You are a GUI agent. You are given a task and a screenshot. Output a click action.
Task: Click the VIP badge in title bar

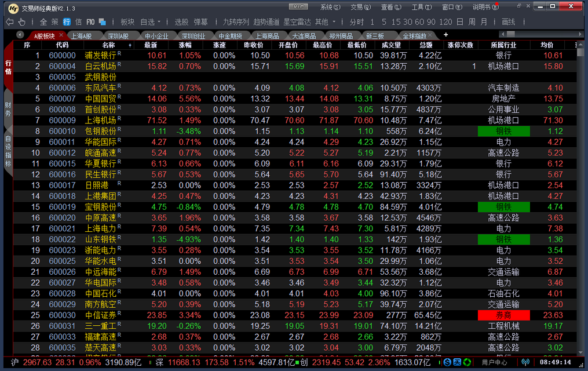tap(298, 6)
